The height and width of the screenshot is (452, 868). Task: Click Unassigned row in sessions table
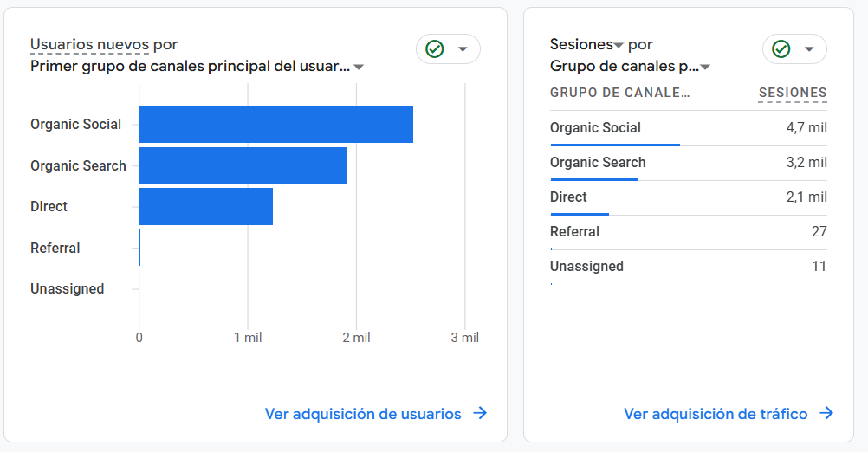coord(688,267)
